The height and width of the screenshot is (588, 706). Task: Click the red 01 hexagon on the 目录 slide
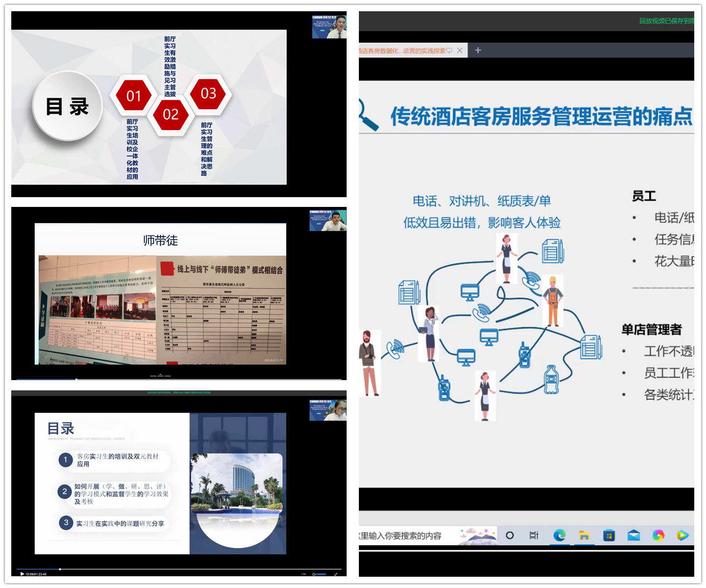[134, 95]
